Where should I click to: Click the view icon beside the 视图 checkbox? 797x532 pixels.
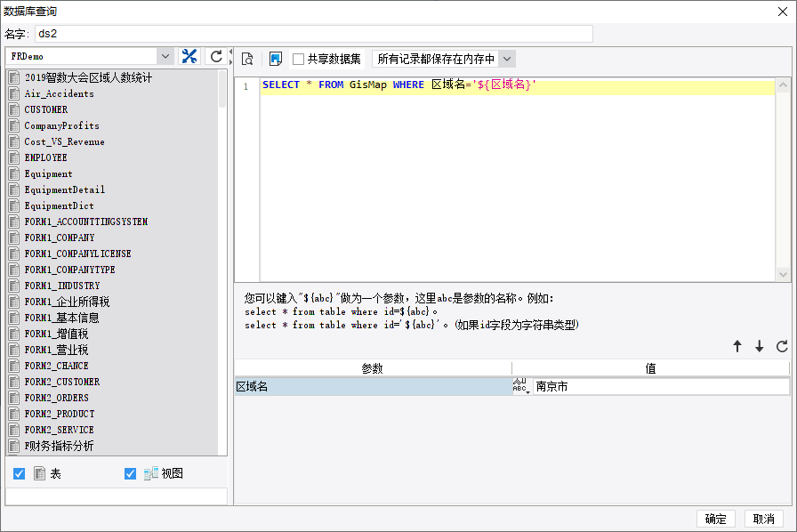(151, 473)
